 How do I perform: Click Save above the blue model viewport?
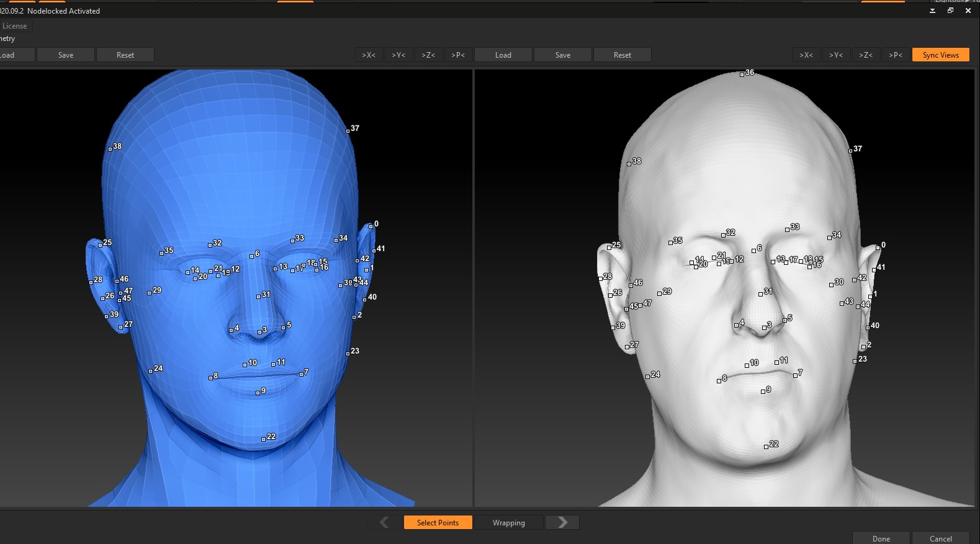point(66,55)
